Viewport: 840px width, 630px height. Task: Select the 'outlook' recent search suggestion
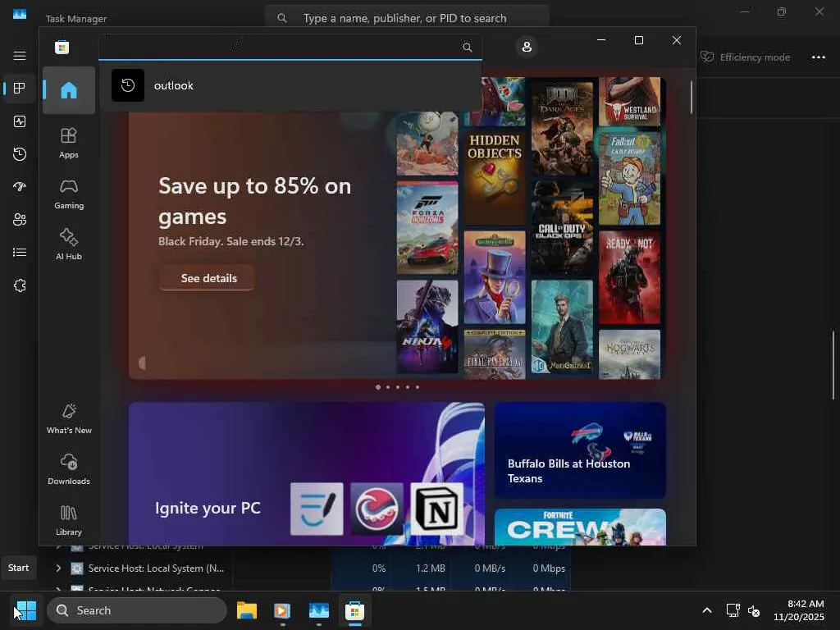[290, 85]
